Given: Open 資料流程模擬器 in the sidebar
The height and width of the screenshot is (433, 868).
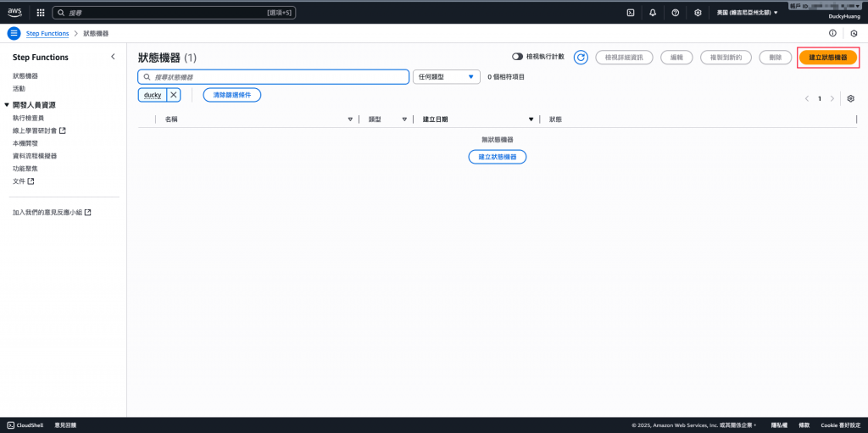Looking at the screenshot, I should (35, 156).
